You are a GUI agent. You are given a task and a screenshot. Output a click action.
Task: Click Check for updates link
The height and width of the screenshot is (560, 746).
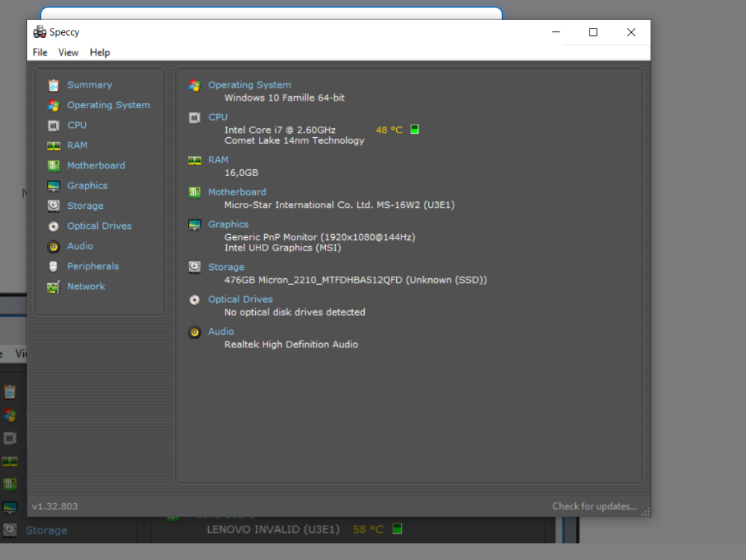pyautogui.click(x=594, y=506)
